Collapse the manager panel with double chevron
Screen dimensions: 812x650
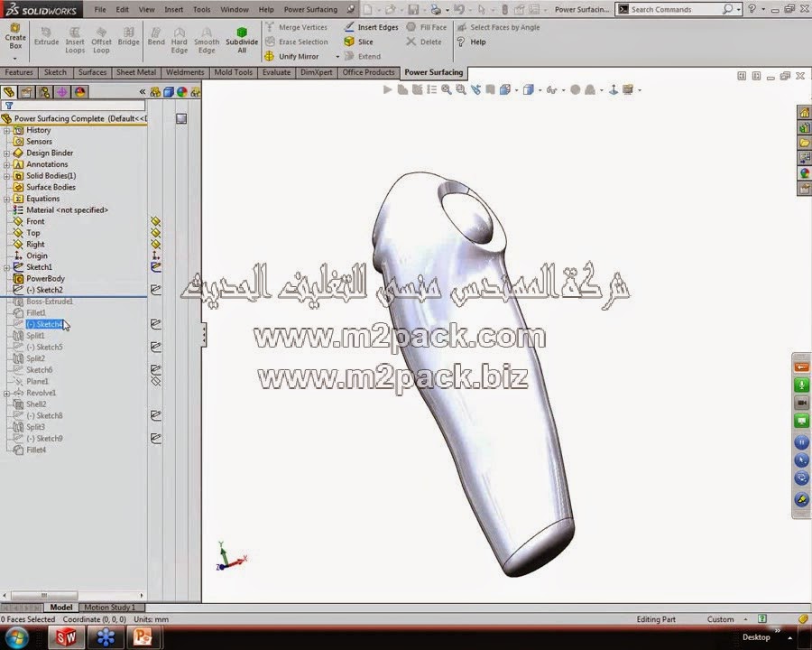143,92
